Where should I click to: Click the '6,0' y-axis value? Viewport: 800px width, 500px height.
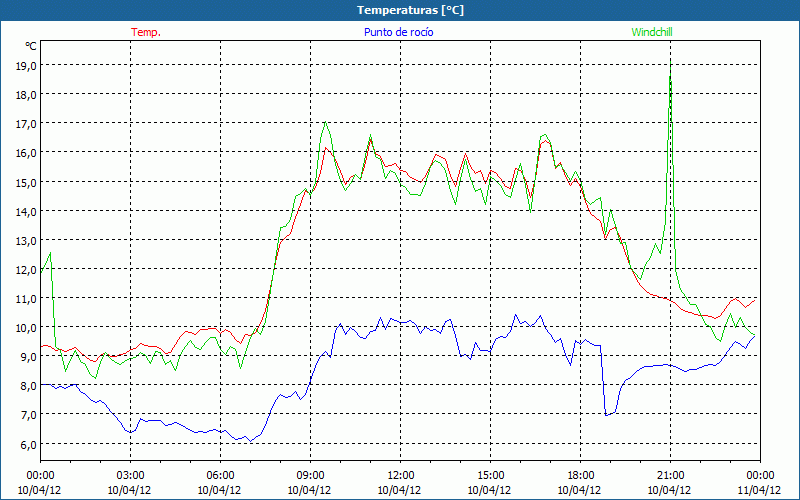[28, 444]
